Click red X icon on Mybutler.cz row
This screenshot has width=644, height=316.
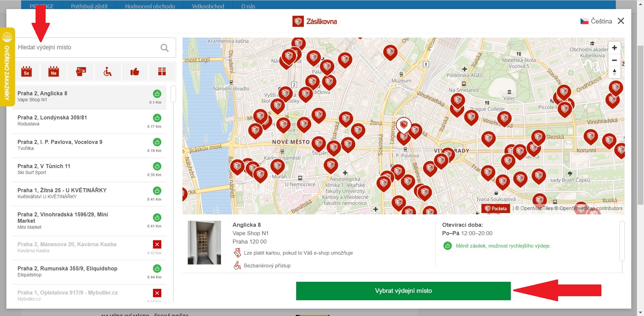(157, 293)
